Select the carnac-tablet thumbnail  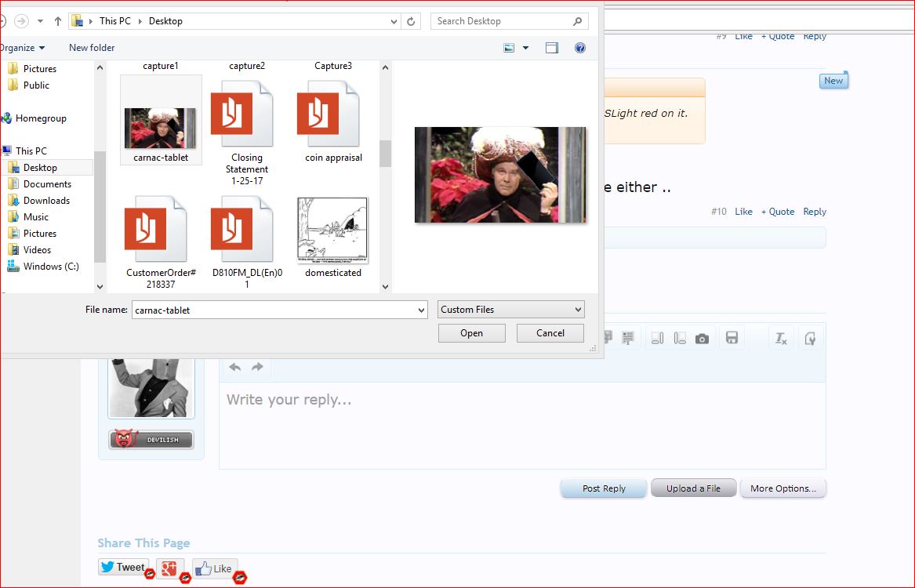tap(161, 129)
